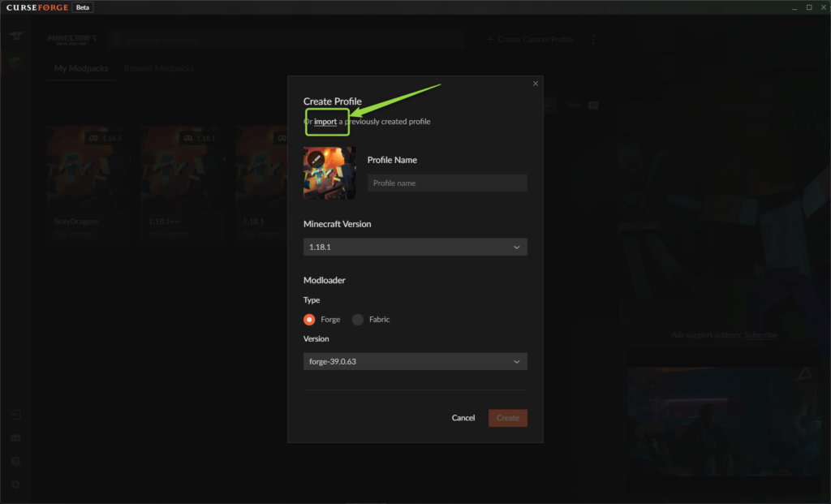Select the Minecraft game icon in sidebar
Viewport: 831px width, 504px height.
[15, 62]
